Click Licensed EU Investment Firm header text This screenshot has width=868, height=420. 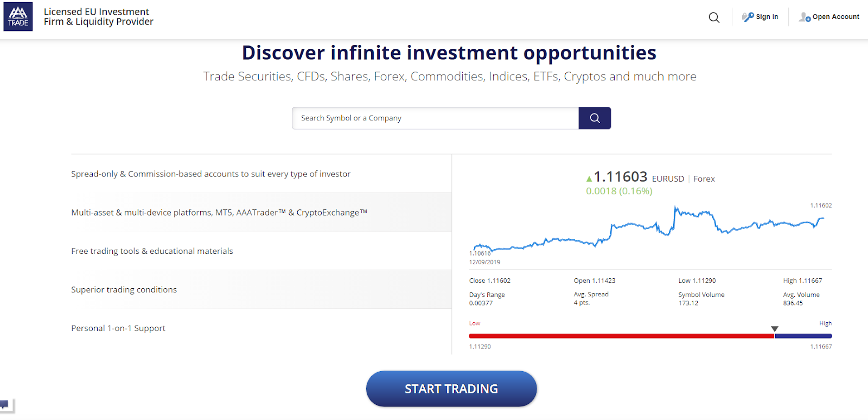[99, 17]
